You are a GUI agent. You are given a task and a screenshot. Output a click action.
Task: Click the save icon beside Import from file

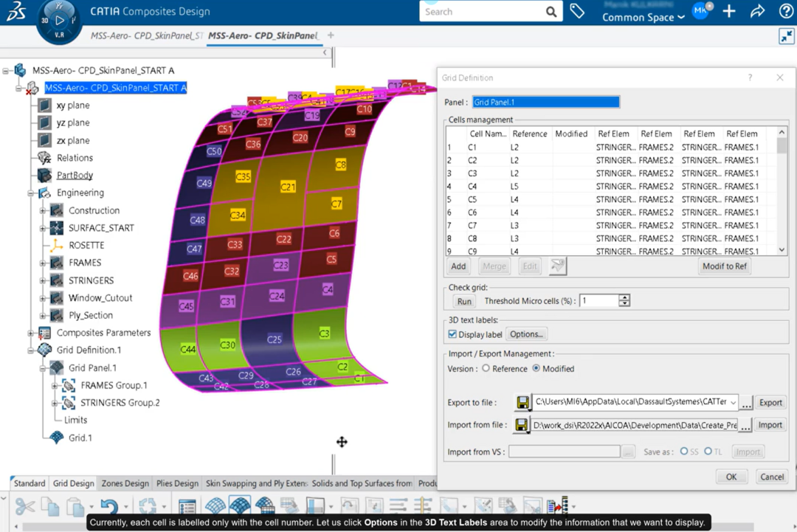click(x=522, y=425)
